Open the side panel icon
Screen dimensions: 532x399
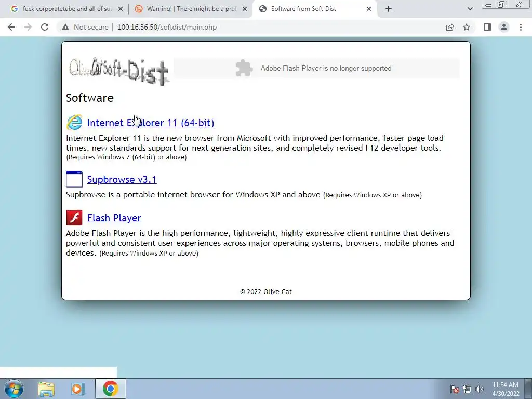487,27
